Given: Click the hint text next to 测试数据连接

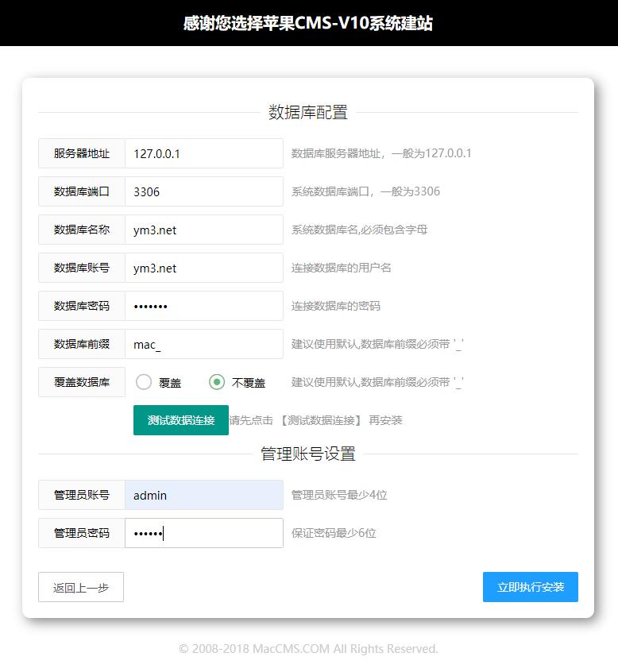Looking at the screenshot, I should click(x=316, y=420).
